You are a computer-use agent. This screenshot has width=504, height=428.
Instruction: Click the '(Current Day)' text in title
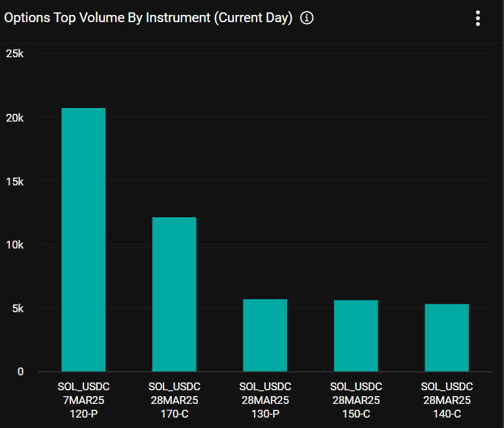pyautogui.click(x=253, y=18)
